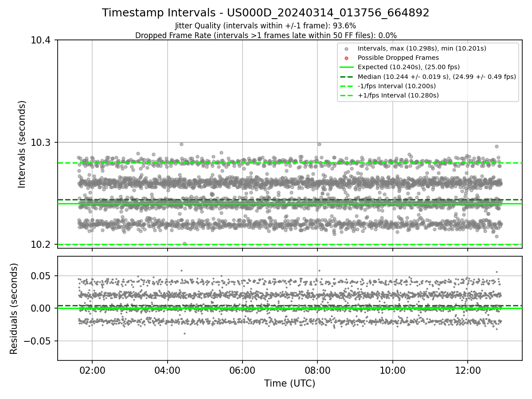The width and height of the screenshot is (532, 399).
Task: Click the 'Time (UTC)' x-axis label
Action: pos(289,383)
